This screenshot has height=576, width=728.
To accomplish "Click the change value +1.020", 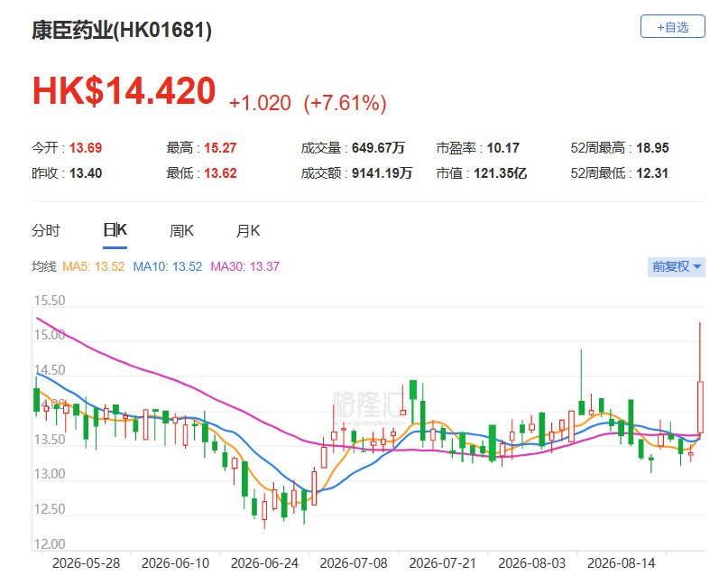I will point(260,103).
